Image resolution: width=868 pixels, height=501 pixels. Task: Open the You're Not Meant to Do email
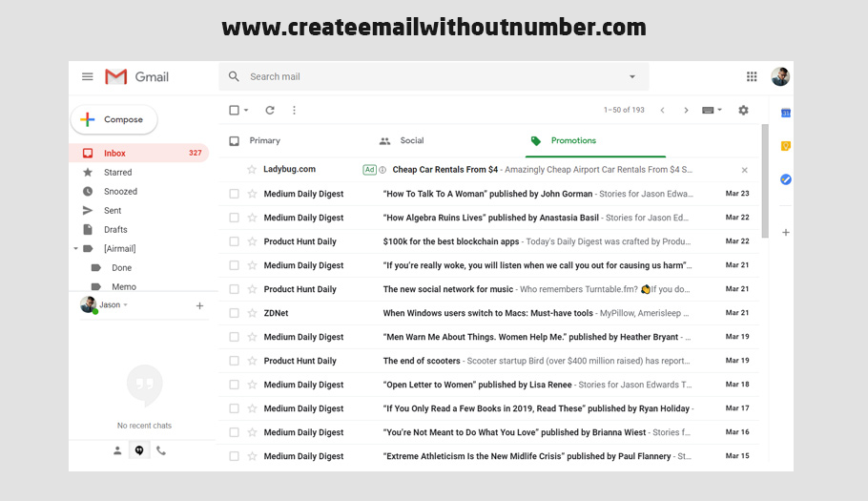click(489, 431)
